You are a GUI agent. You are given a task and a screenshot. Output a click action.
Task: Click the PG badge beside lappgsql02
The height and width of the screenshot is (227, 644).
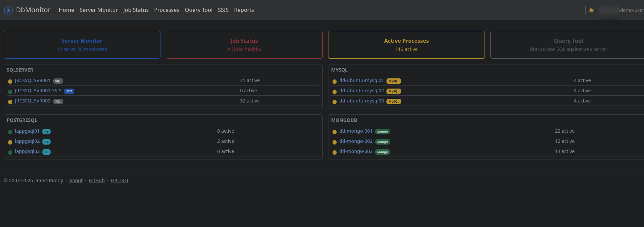[46, 142]
